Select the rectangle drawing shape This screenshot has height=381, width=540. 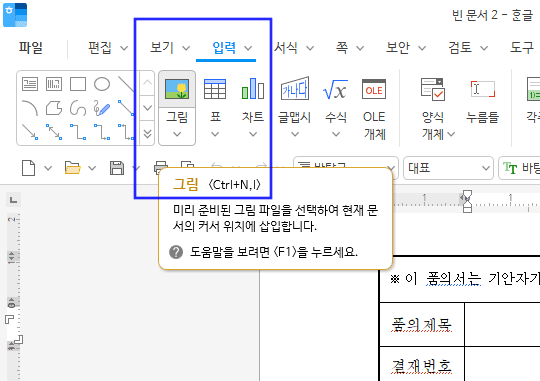pyautogui.click(x=78, y=84)
